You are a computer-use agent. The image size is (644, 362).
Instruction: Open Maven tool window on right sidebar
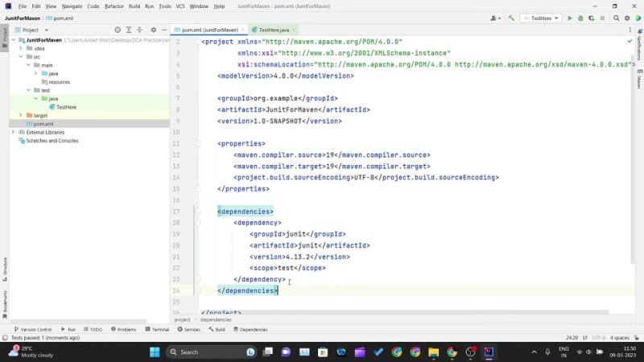[x=639, y=79]
